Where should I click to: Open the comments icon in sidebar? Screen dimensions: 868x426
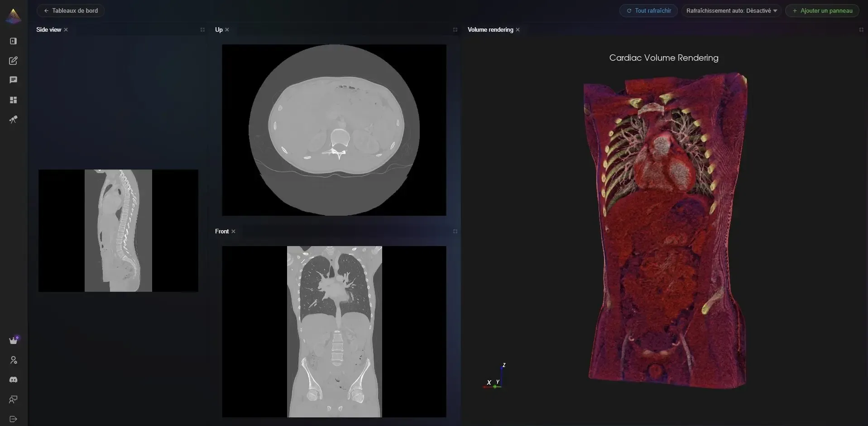13,80
